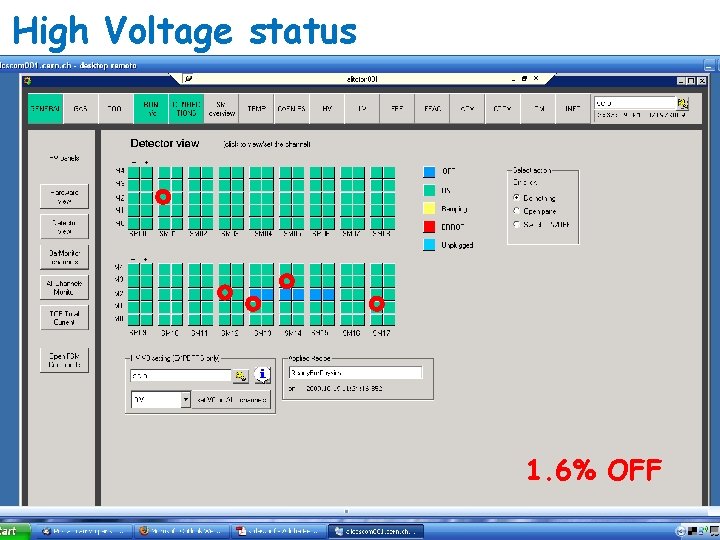Click the top-right status input field
Viewport: 720px width, 540px height.
point(635,103)
